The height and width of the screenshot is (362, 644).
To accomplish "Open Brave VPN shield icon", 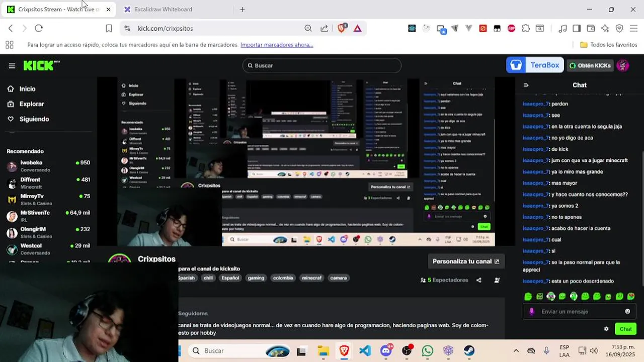I will click(x=619, y=28).
